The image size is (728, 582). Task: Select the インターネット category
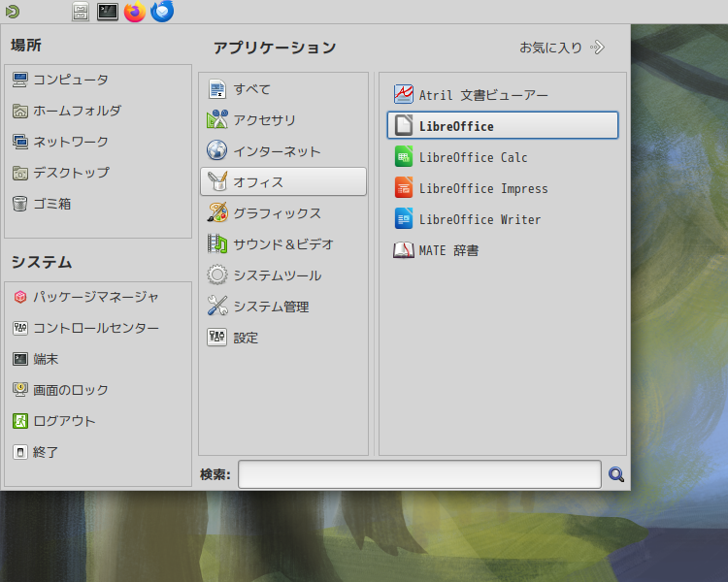[x=283, y=151]
